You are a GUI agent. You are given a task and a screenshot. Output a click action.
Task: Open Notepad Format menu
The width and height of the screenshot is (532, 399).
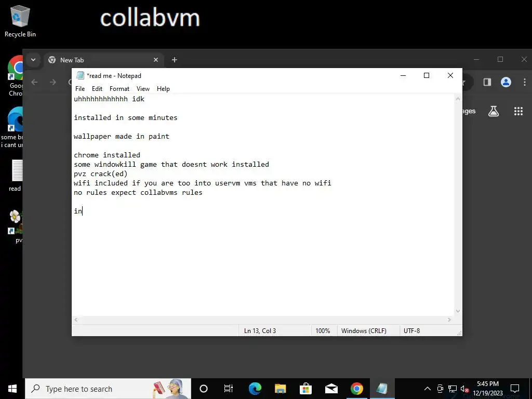tap(119, 88)
